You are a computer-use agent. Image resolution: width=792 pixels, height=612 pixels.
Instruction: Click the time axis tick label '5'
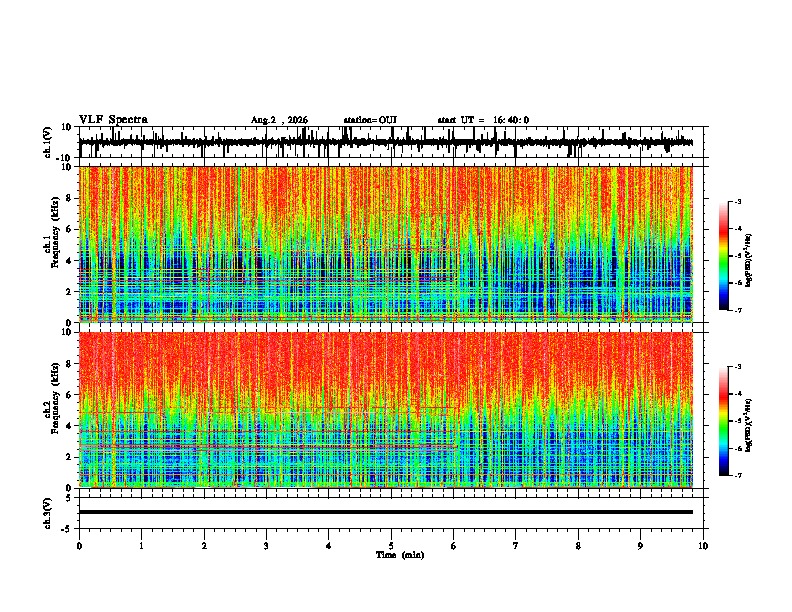(x=391, y=546)
